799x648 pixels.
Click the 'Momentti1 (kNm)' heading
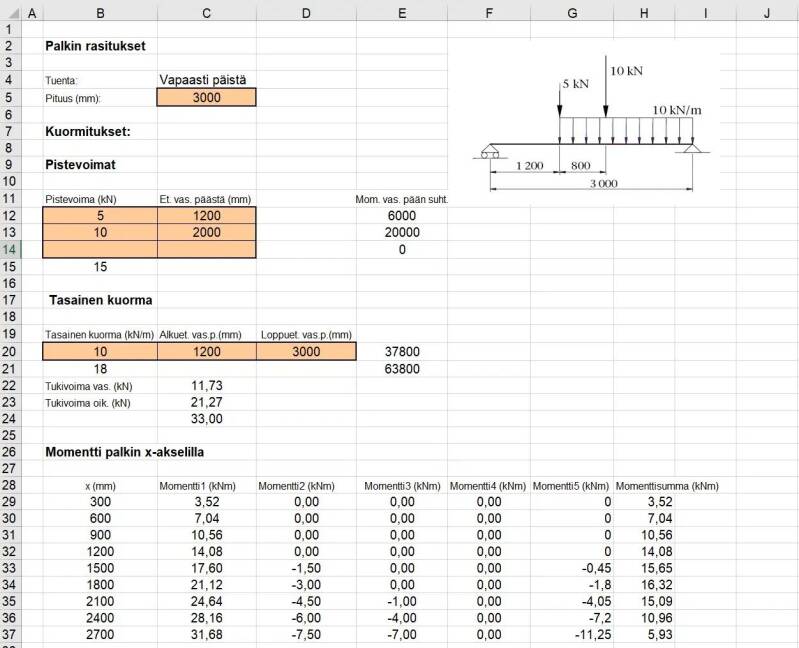click(x=197, y=487)
